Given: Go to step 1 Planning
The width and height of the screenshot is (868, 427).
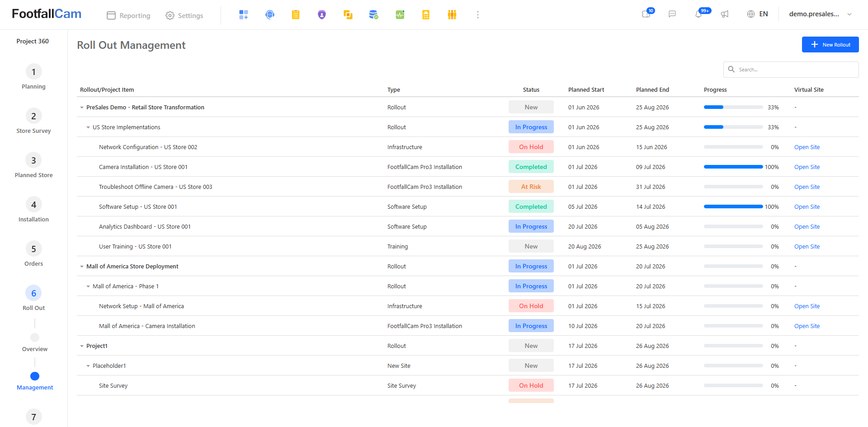Looking at the screenshot, I should pyautogui.click(x=33, y=77).
